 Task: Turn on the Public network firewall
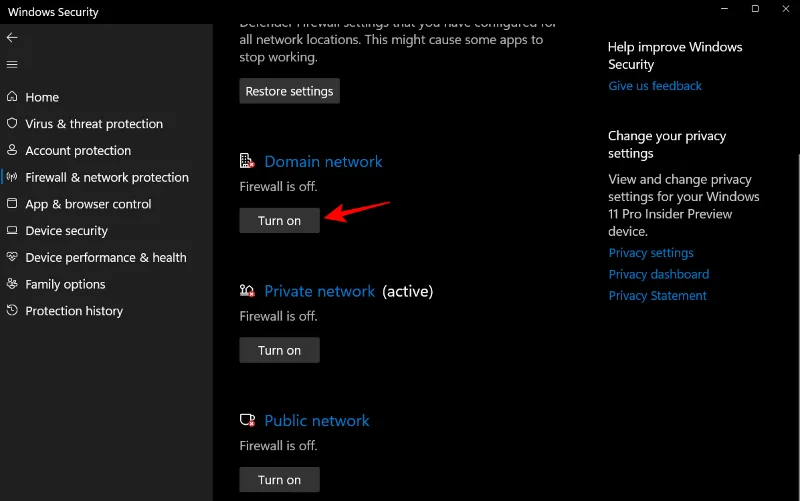[280, 480]
